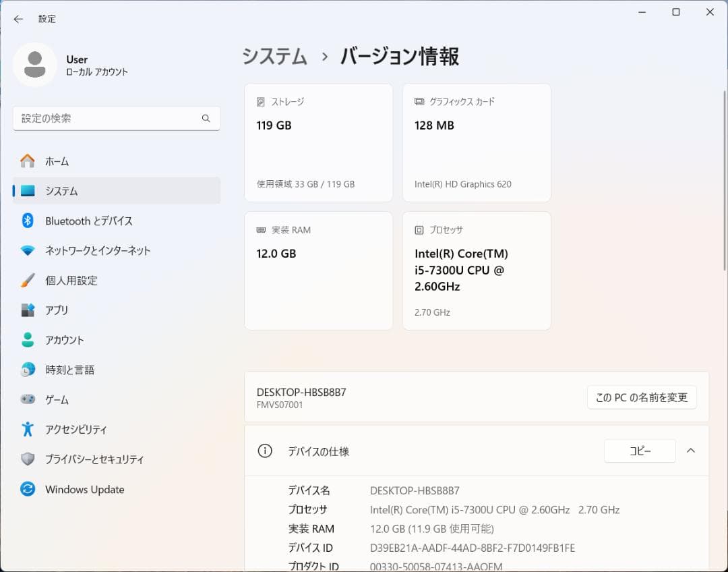Open アクセシビリティ settings icon
Image resolution: width=728 pixels, height=572 pixels.
tap(27, 429)
